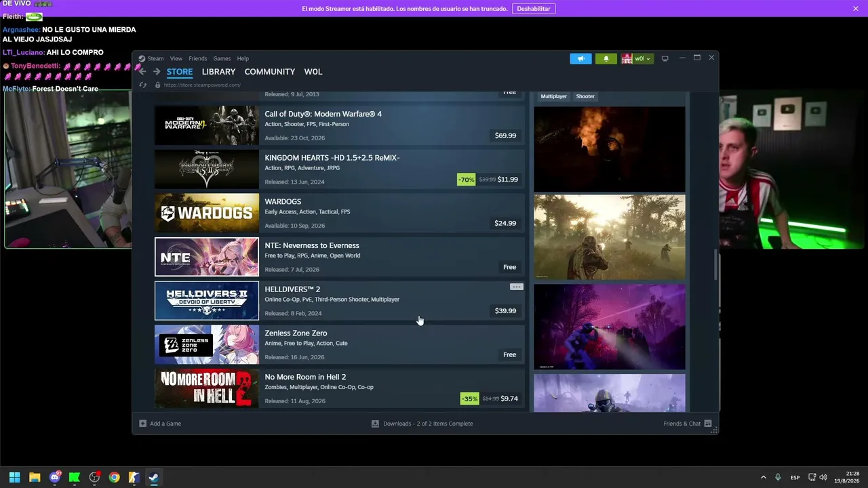Open Steam announcements megaphone button
Screen dimensions: 868x488
[580, 58]
